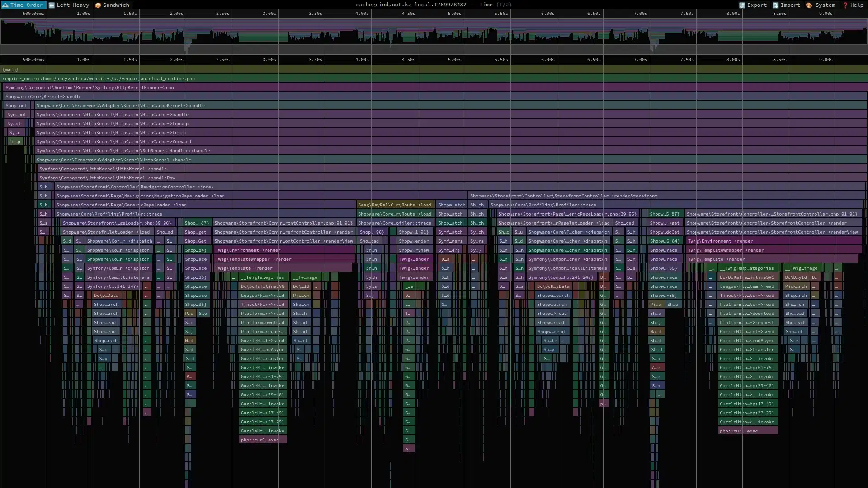Click the Sandwich icon in toolbar

pos(98,5)
